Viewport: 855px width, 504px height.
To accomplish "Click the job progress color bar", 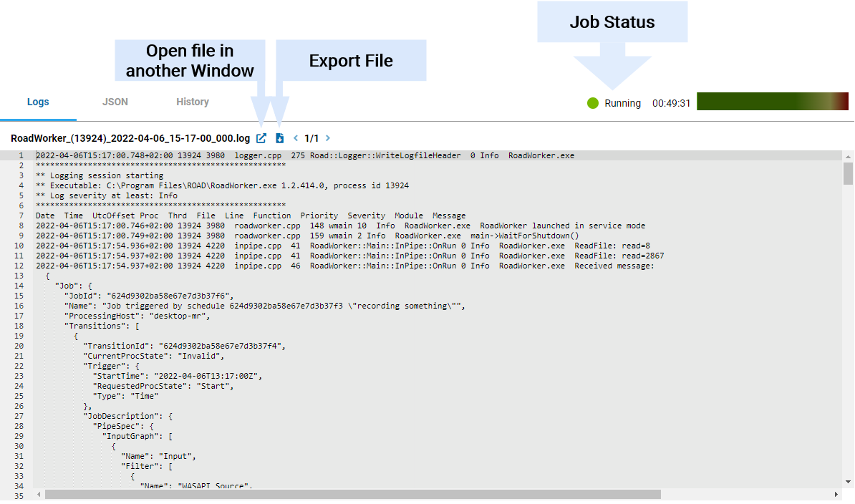I will pyautogui.click(x=772, y=102).
